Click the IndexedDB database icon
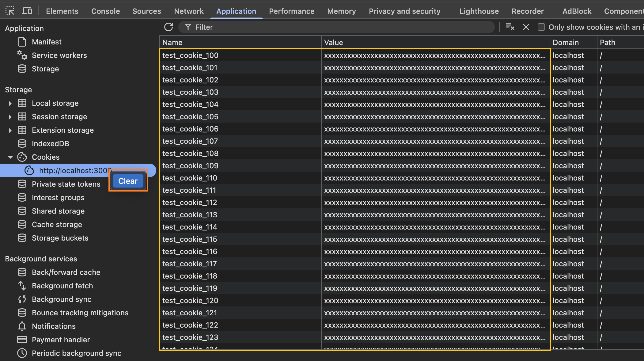 (x=22, y=143)
